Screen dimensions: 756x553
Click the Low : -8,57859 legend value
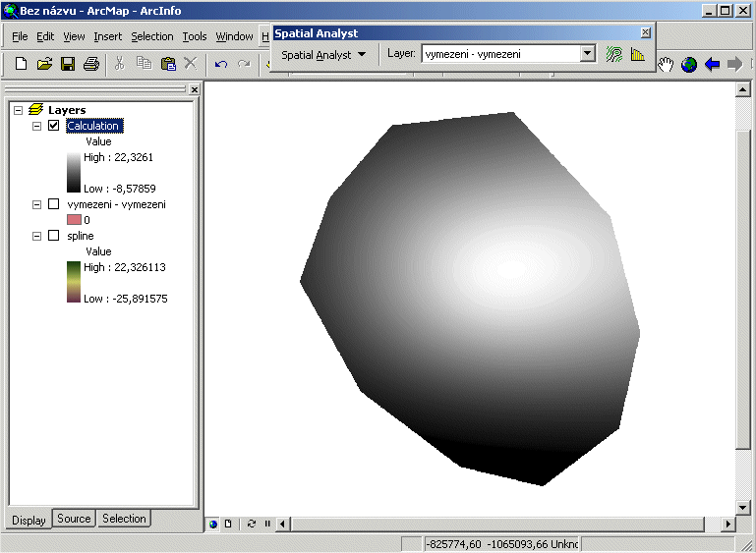(x=120, y=189)
